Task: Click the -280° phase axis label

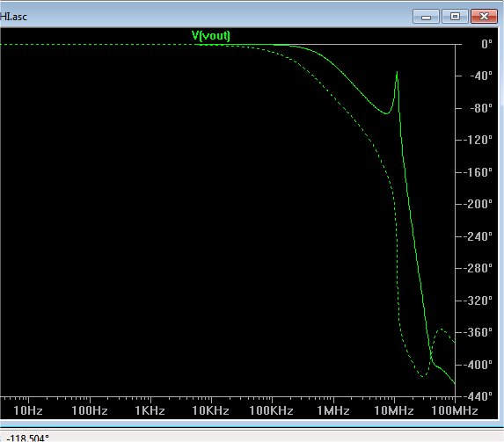Action: [478, 268]
